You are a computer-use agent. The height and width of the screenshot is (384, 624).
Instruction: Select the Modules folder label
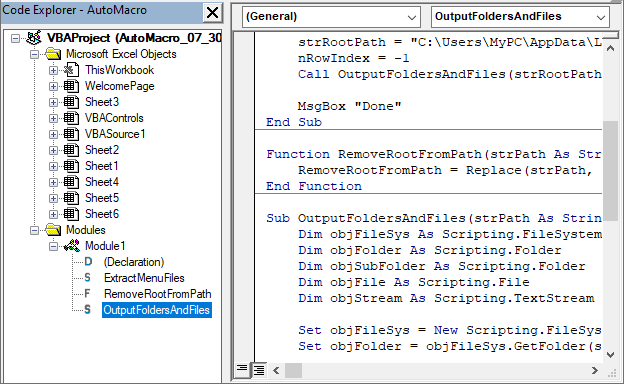[x=86, y=230]
